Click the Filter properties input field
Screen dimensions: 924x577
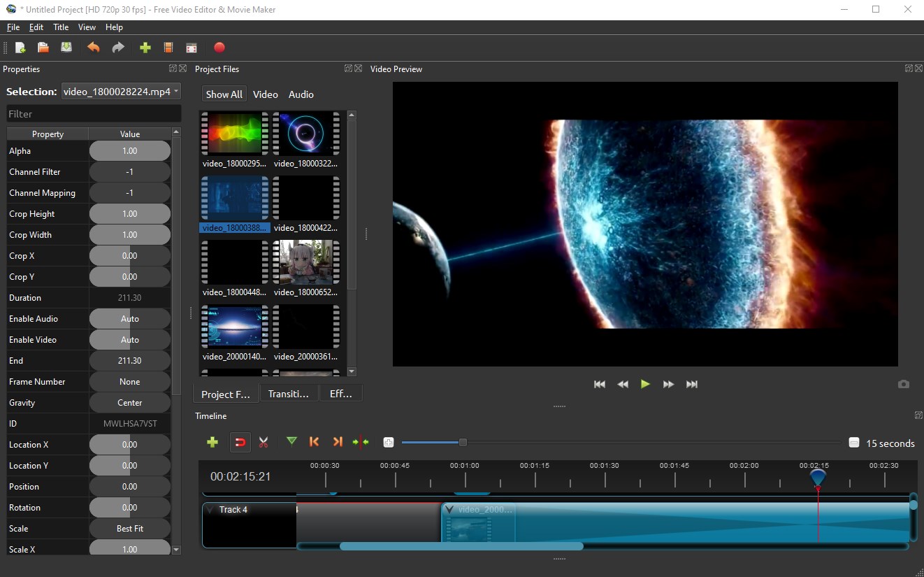click(94, 114)
